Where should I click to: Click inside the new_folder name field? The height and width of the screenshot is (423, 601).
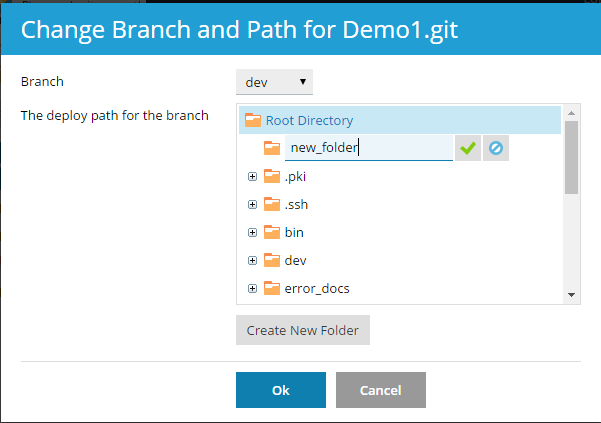tap(368, 148)
